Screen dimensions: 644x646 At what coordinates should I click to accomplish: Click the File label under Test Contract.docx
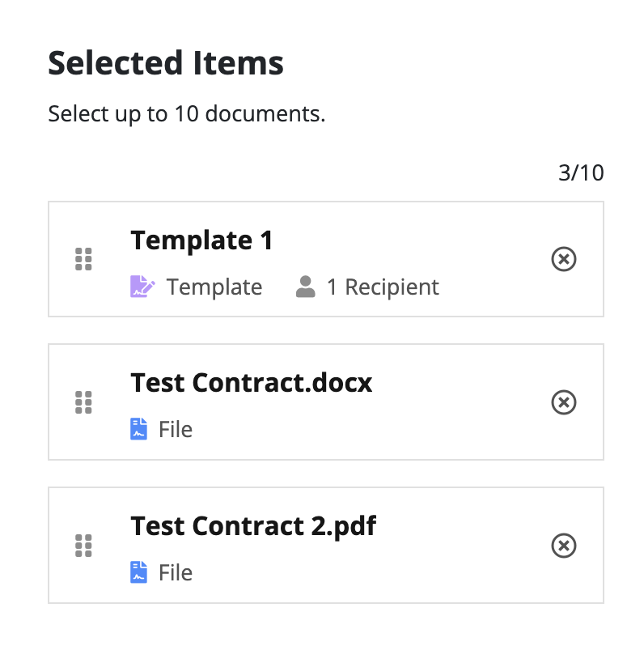point(176,429)
